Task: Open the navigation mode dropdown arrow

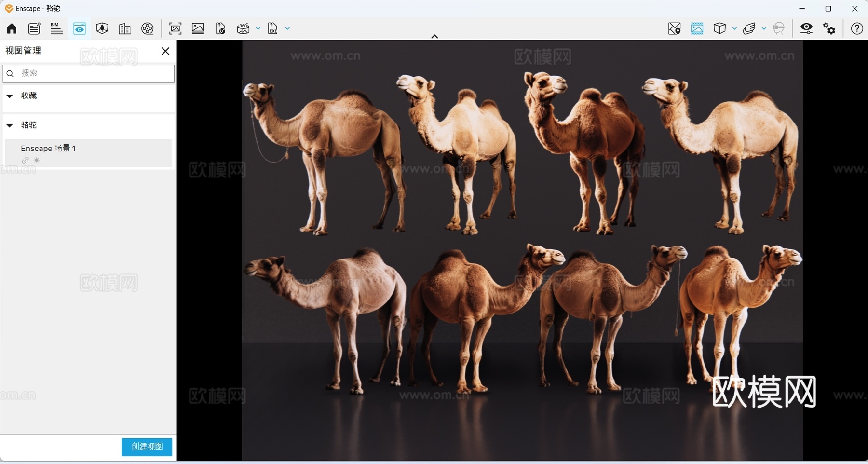Action: tap(764, 28)
